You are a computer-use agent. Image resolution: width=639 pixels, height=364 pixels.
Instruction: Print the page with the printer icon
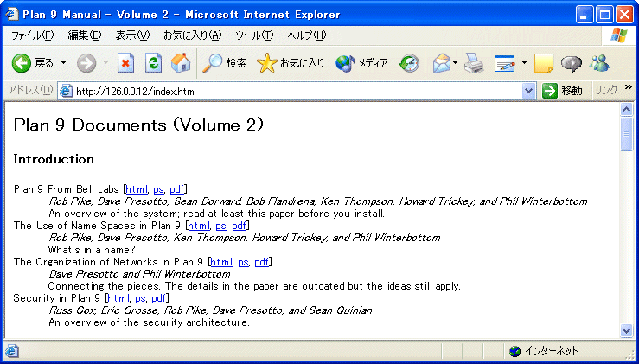pos(474,63)
